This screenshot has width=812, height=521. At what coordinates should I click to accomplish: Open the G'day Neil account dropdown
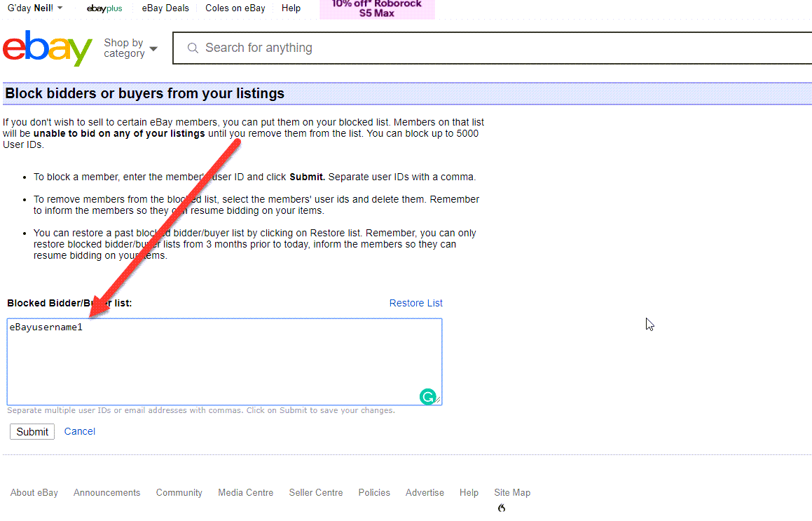pos(35,8)
